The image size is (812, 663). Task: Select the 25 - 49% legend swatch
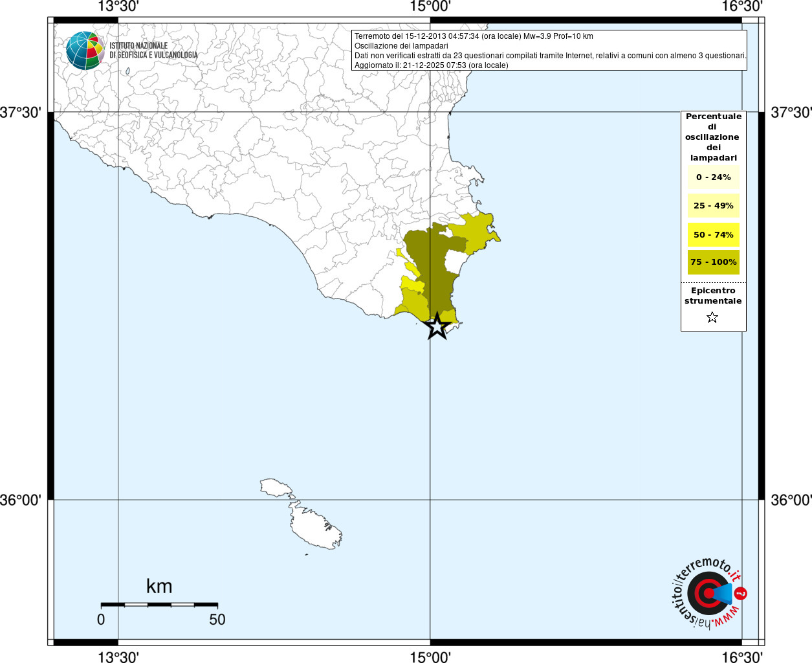[x=713, y=206]
